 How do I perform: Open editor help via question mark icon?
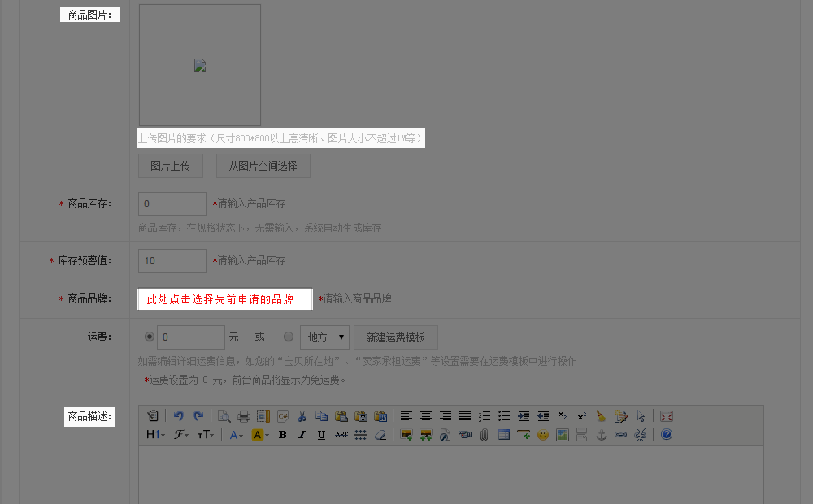pyautogui.click(x=667, y=435)
